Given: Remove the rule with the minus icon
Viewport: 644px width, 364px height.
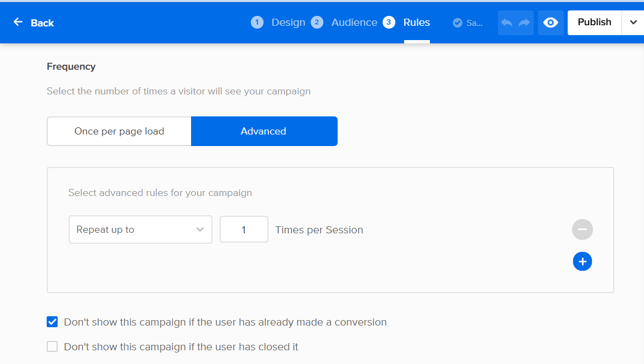Looking at the screenshot, I should 583,229.
